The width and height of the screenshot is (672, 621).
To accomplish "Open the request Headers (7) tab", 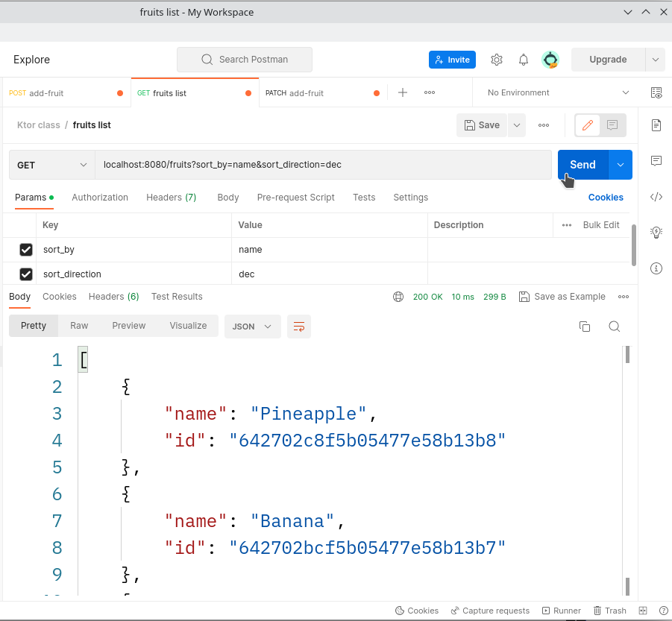I will click(172, 198).
